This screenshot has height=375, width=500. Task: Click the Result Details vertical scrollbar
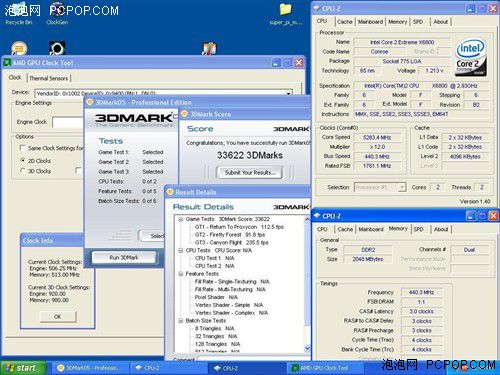[307, 284]
